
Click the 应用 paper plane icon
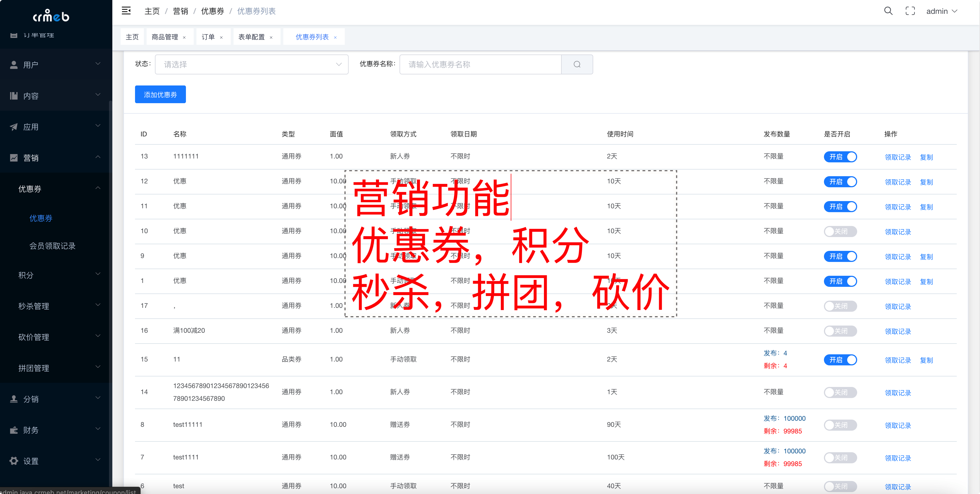coord(14,127)
